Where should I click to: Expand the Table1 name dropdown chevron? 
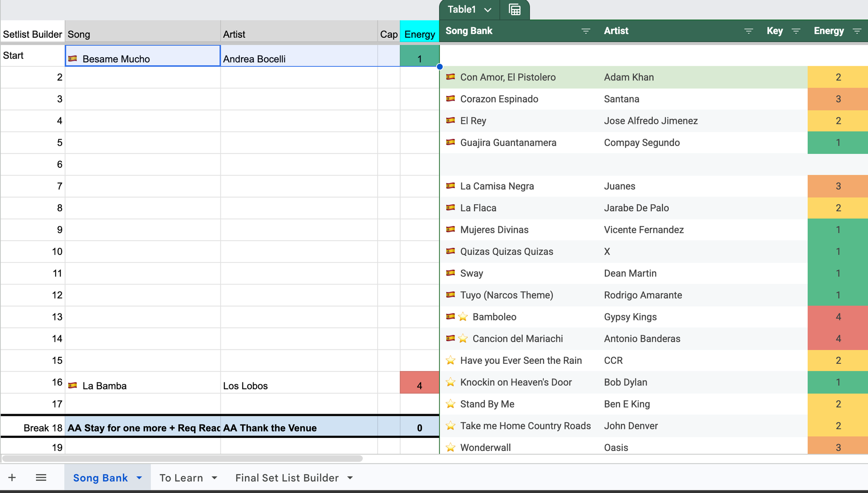point(488,10)
